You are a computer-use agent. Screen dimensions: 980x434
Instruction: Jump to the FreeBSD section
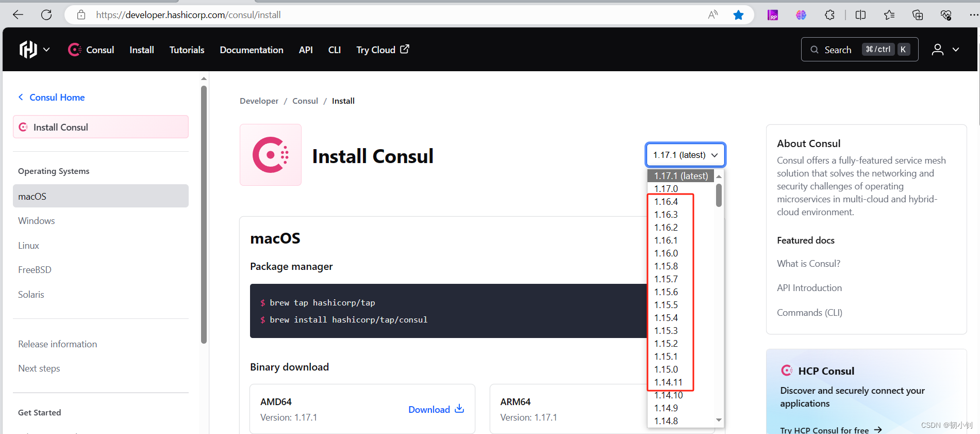35,270
